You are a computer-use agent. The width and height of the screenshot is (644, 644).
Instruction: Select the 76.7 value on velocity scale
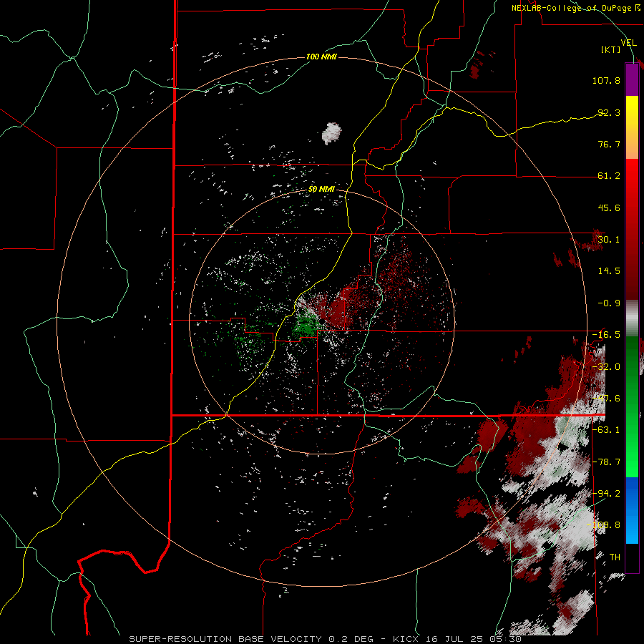(x=609, y=144)
